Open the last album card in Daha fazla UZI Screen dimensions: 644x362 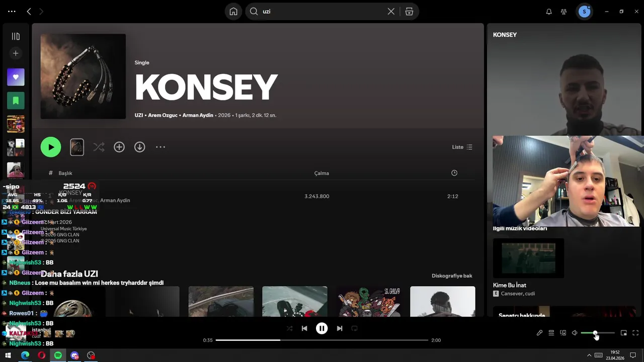click(x=443, y=302)
